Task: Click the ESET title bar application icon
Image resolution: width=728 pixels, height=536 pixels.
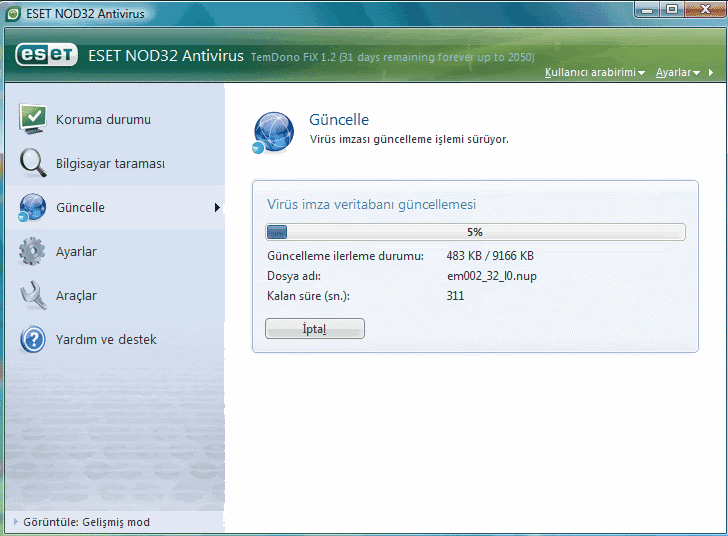Action: tap(13, 14)
